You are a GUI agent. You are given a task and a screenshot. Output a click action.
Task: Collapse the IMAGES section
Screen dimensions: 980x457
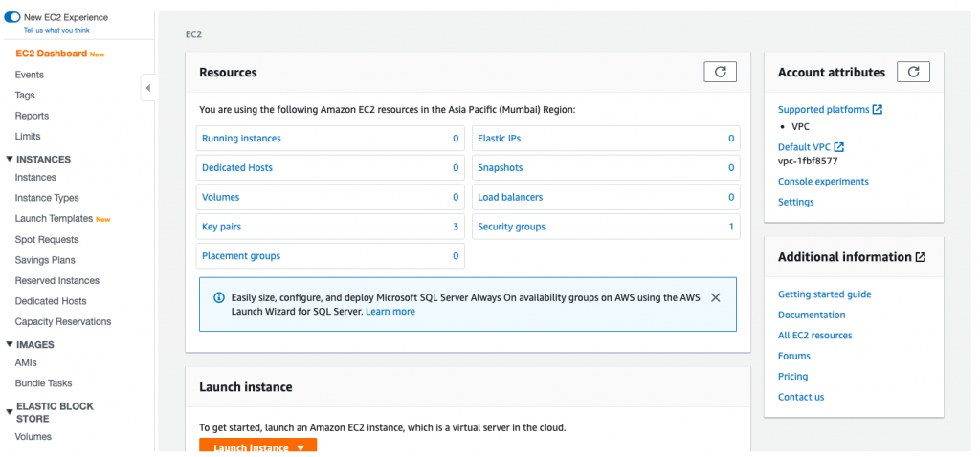click(x=10, y=344)
